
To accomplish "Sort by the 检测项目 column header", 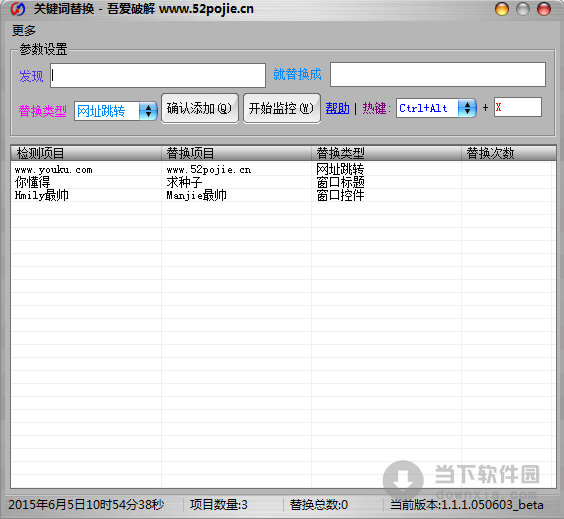I will click(86, 153).
